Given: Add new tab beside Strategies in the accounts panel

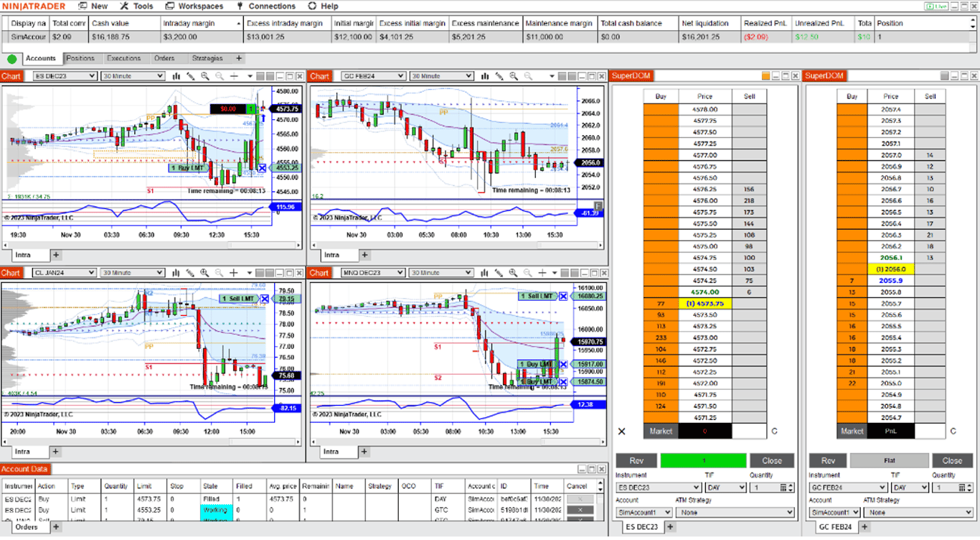Looking at the screenshot, I should click(x=239, y=59).
